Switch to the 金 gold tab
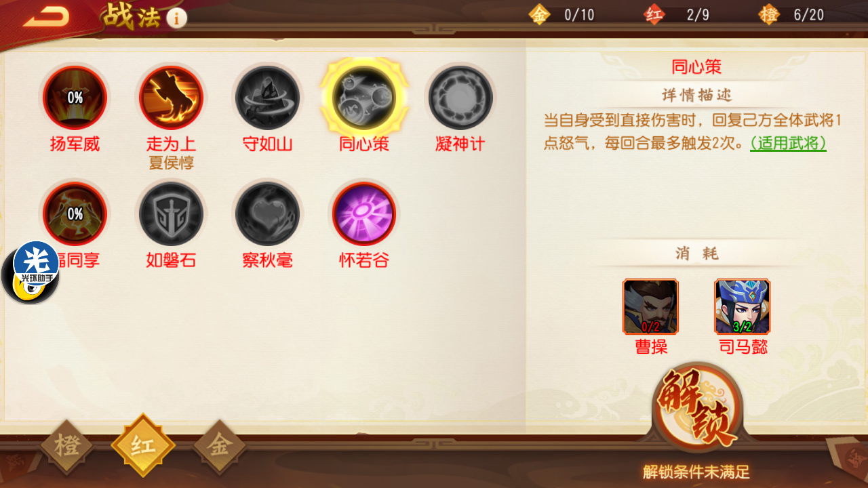 pyautogui.click(x=220, y=445)
